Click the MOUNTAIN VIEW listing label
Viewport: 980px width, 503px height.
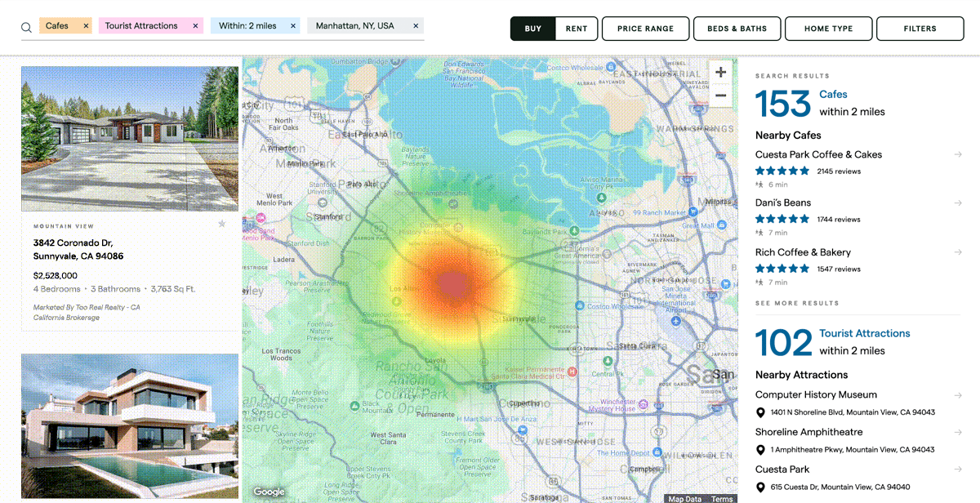coord(64,226)
